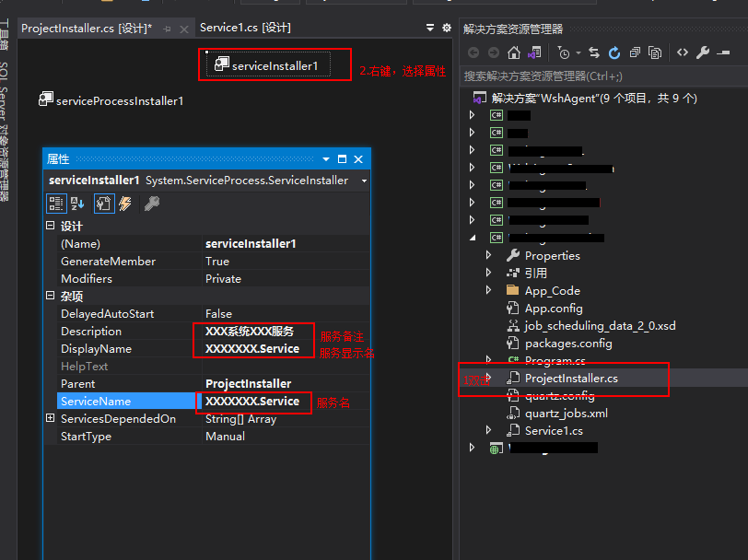This screenshot has width=748, height=560.
Task: Open the pending changes filter dropdown arrow
Action: coord(579,52)
